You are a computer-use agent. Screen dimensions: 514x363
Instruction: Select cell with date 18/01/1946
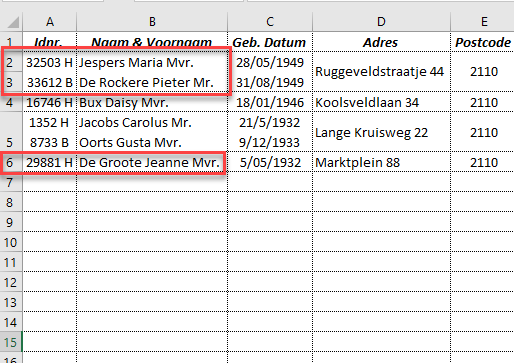[x=270, y=102]
